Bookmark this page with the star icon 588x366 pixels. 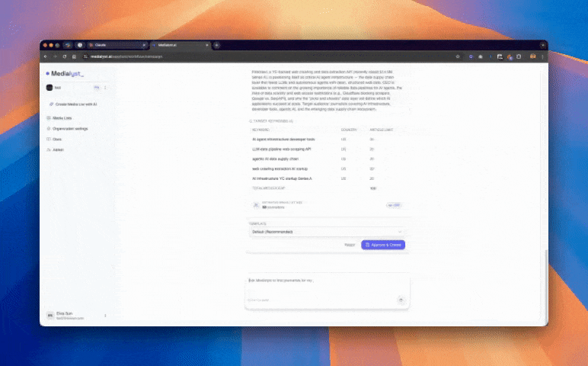click(458, 56)
